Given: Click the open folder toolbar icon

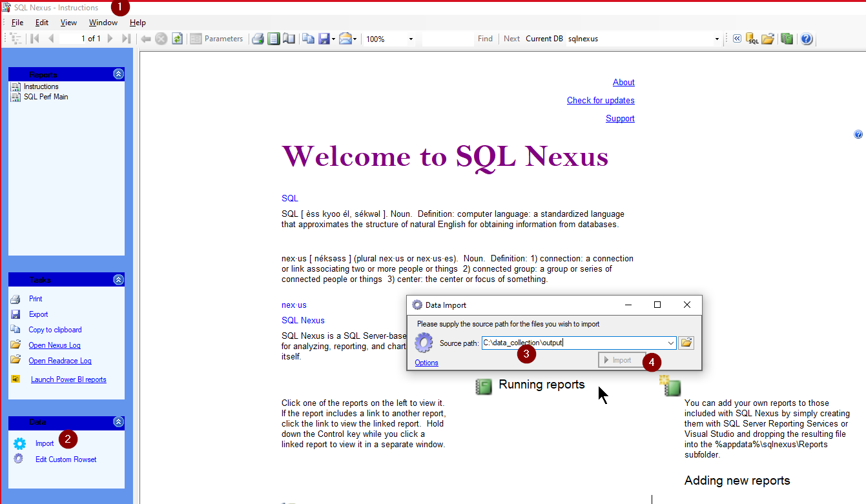Looking at the screenshot, I should (x=768, y=39).
